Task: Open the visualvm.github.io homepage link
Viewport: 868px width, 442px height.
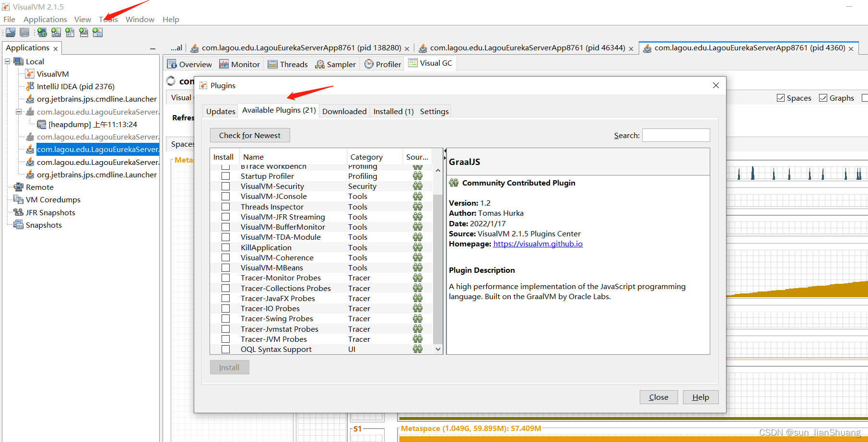Action: pyautogui.click(x=538, y=244)
